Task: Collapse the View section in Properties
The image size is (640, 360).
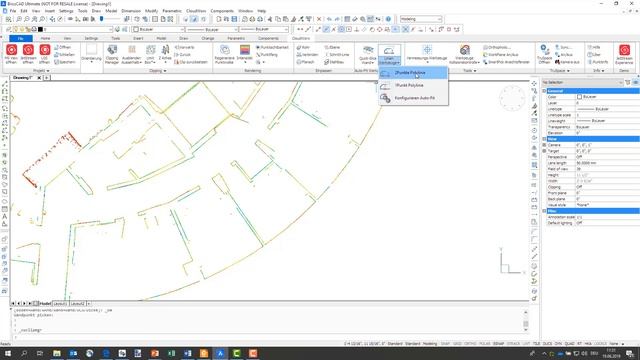Action: tap(544, 139)
